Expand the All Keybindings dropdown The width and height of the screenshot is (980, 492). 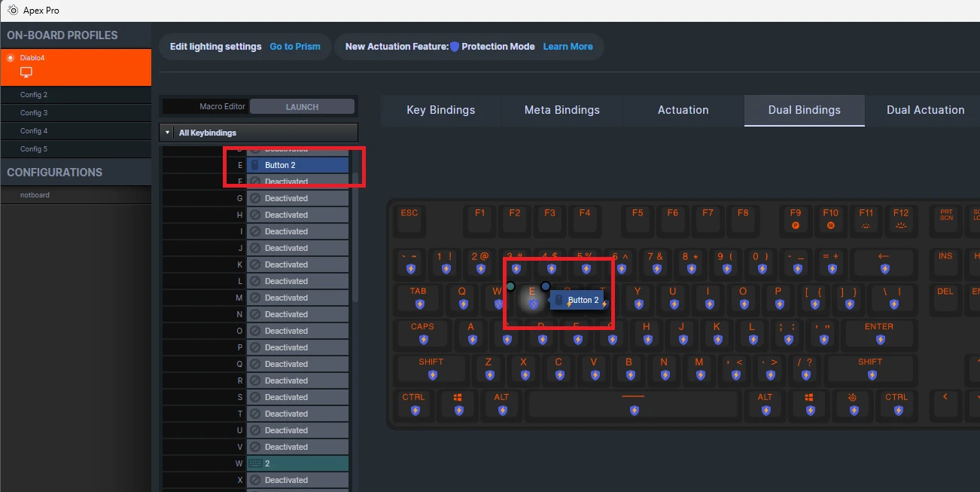pos(260,133)
